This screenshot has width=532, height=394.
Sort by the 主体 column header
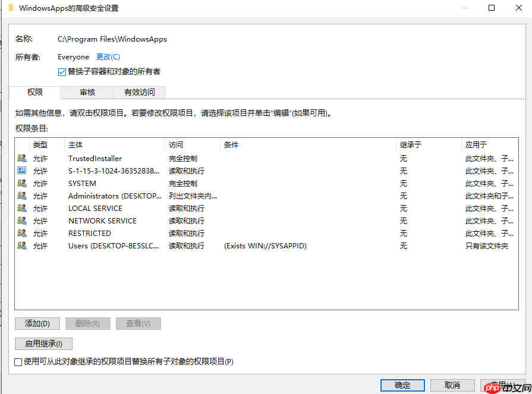coord(114,145)
